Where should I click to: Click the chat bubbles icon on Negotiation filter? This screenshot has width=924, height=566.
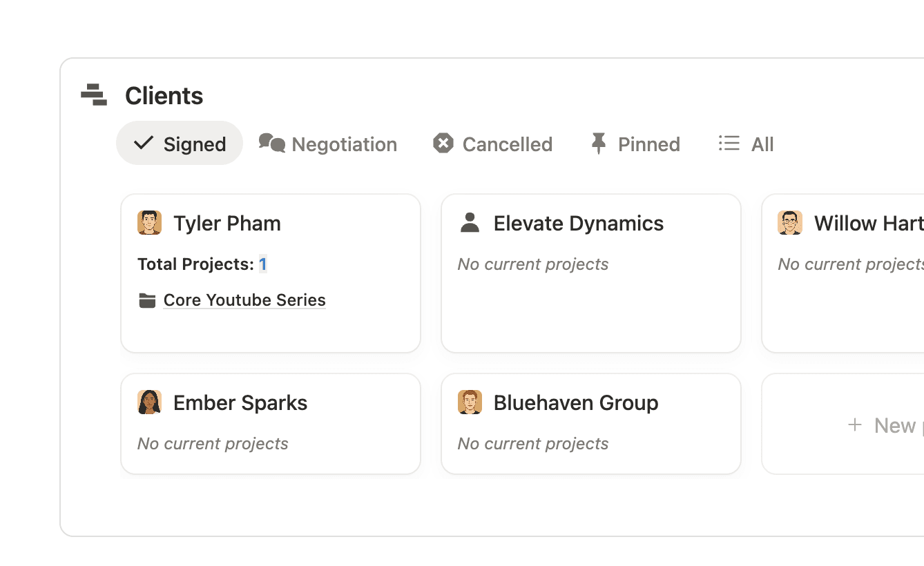pyautogui.click(x=271, y=144)
